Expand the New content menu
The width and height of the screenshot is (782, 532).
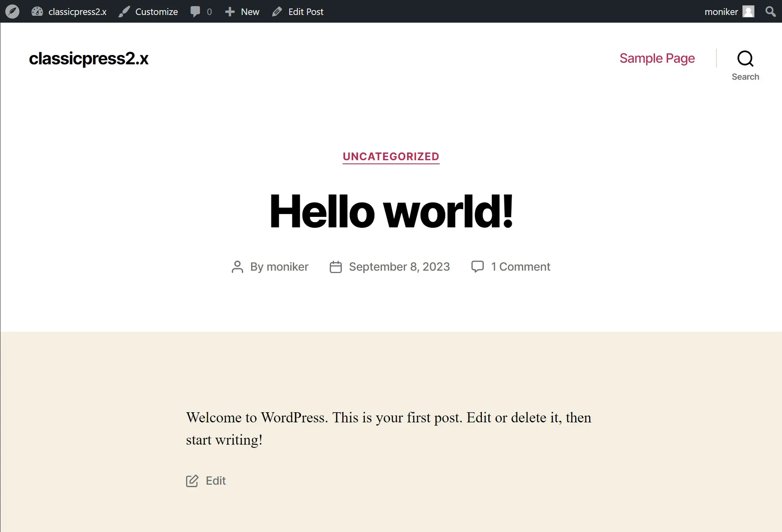coord(250,12)
